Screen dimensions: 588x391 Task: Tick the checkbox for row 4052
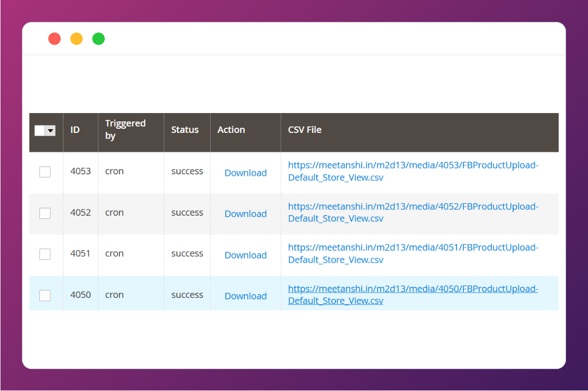click(x=45, y=213)
